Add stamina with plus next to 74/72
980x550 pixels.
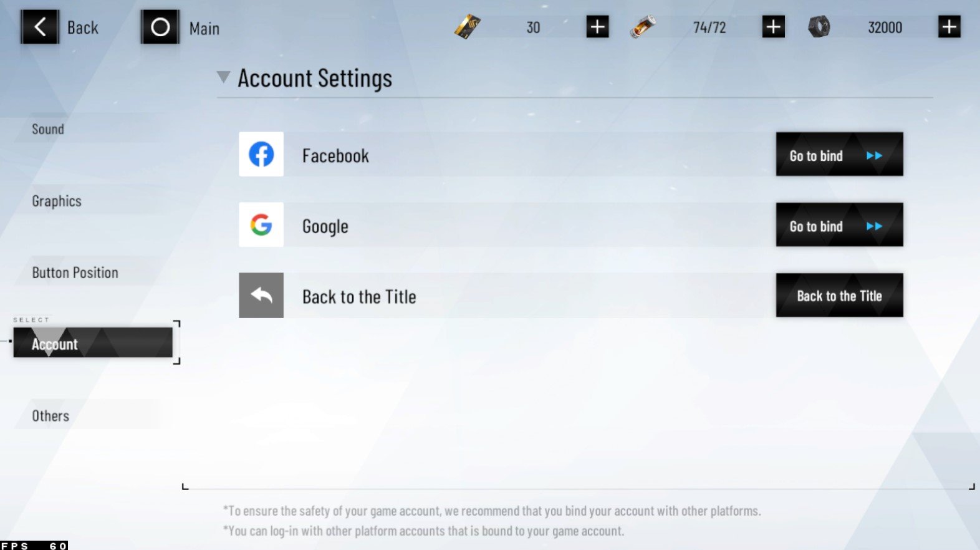point(773,27)
